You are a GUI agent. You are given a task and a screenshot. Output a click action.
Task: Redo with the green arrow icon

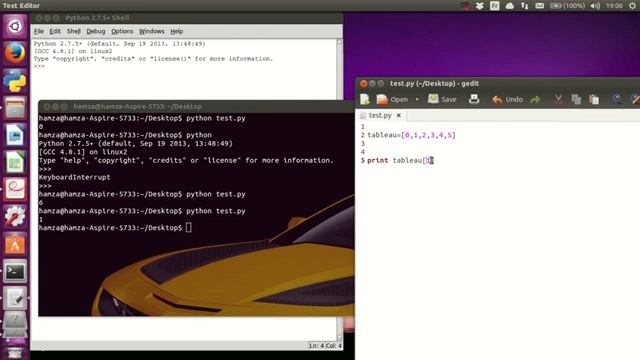tap(535, 99)
